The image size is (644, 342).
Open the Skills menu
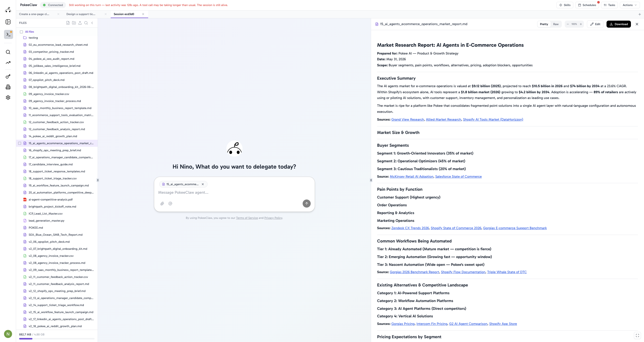[x=565, y=5]
